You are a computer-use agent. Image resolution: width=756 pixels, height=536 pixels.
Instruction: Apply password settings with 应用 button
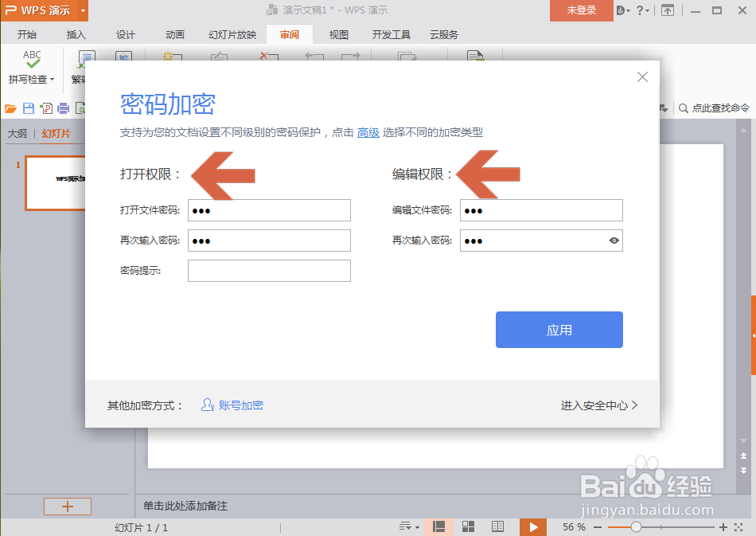click(x=559, y=329)
